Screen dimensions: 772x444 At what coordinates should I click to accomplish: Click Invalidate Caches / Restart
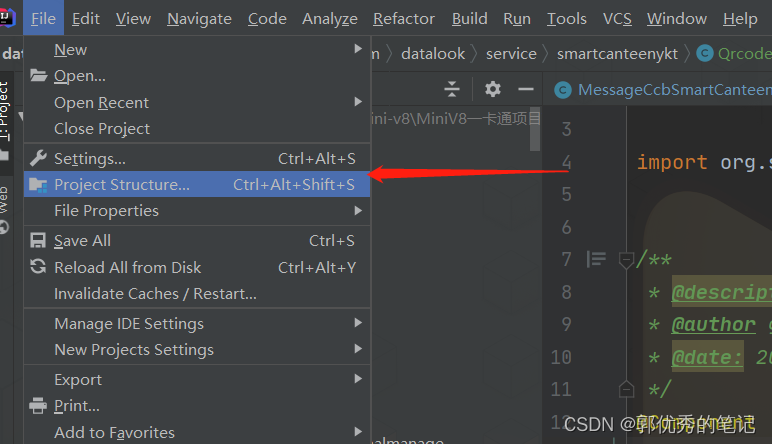click(x=155, y=294)
